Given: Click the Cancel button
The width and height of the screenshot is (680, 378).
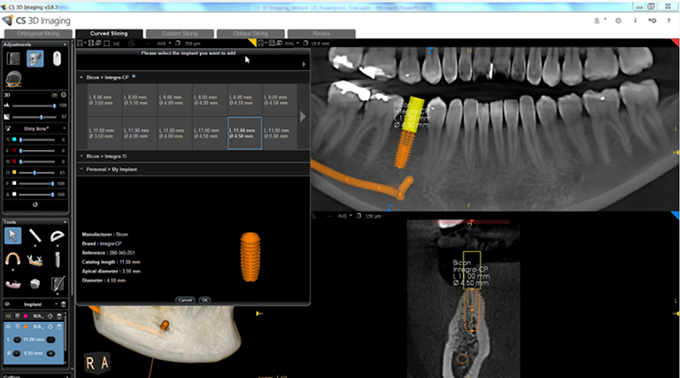Looking at the screenshot, I should pos(185,300).
